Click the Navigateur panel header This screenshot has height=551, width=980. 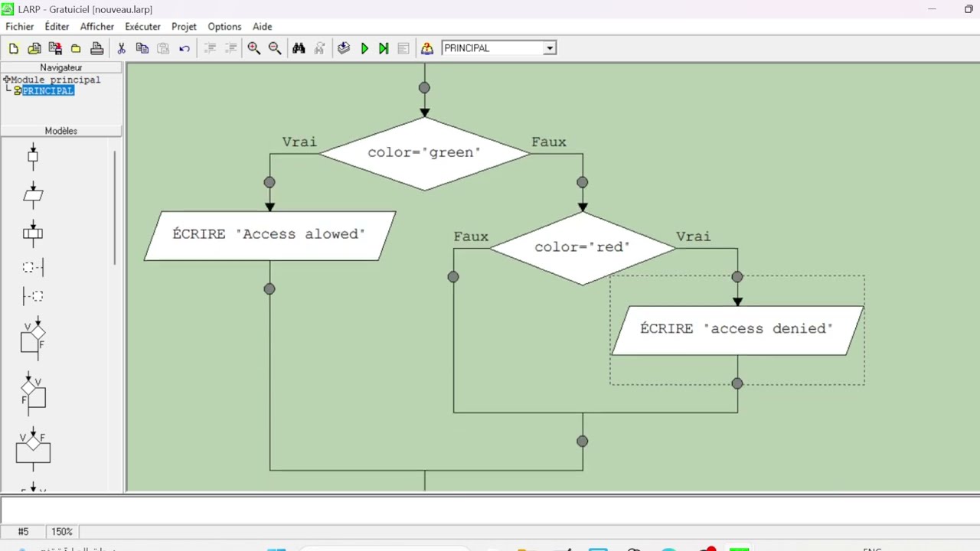61,67
